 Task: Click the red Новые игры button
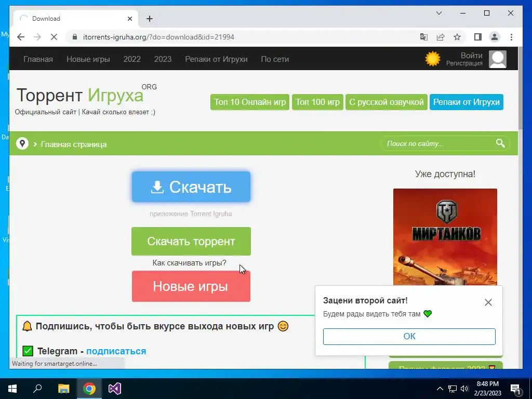pyautogui.click(x=191, y=286)
